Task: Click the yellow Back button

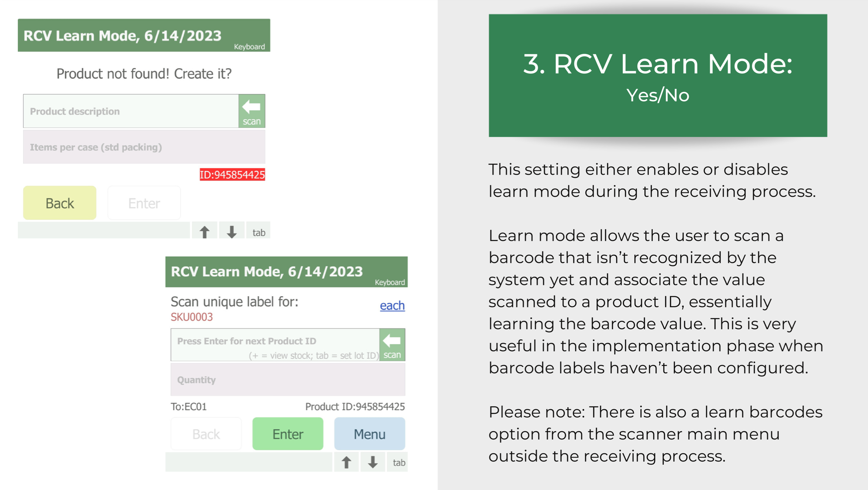Action: pyautogui.click(x=60, y=203)
